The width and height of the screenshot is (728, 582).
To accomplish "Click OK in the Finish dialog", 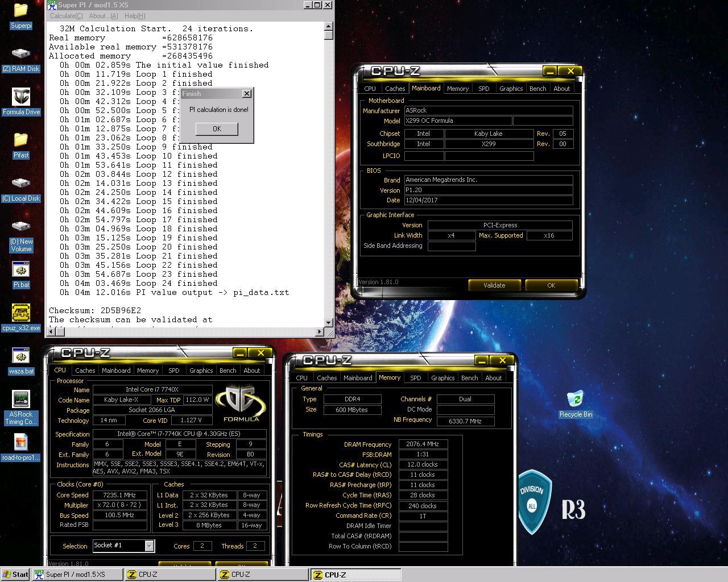I will point(217,129).
